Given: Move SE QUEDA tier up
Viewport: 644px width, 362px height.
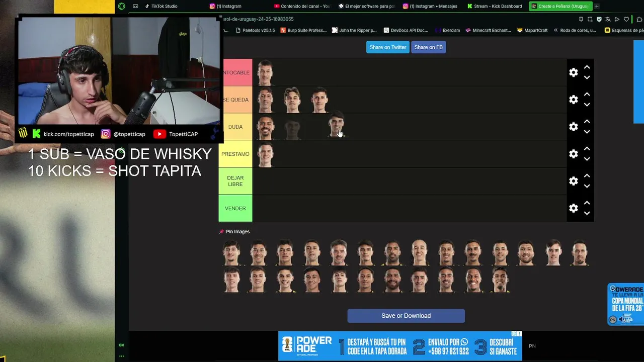Looking at the screenshot, I should point(587,95).
